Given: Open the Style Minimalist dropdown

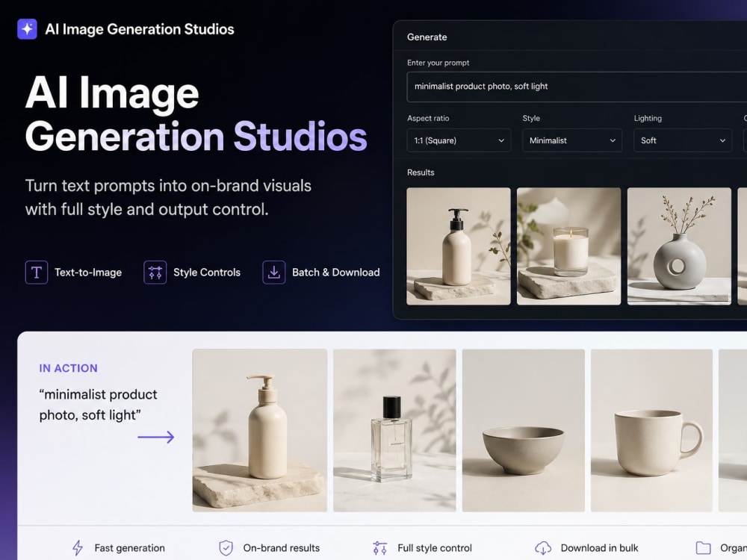Looking at the screenshot, I should tap(571, 140).
